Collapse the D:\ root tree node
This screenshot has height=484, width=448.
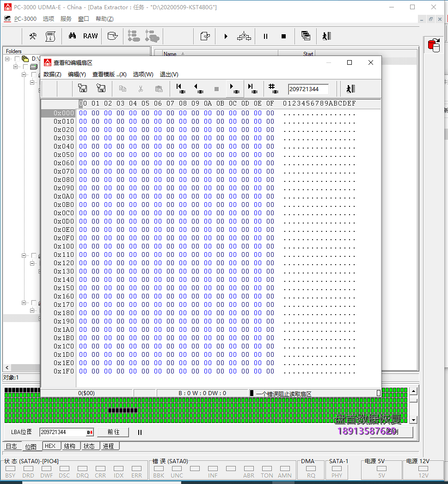[7, 59]
